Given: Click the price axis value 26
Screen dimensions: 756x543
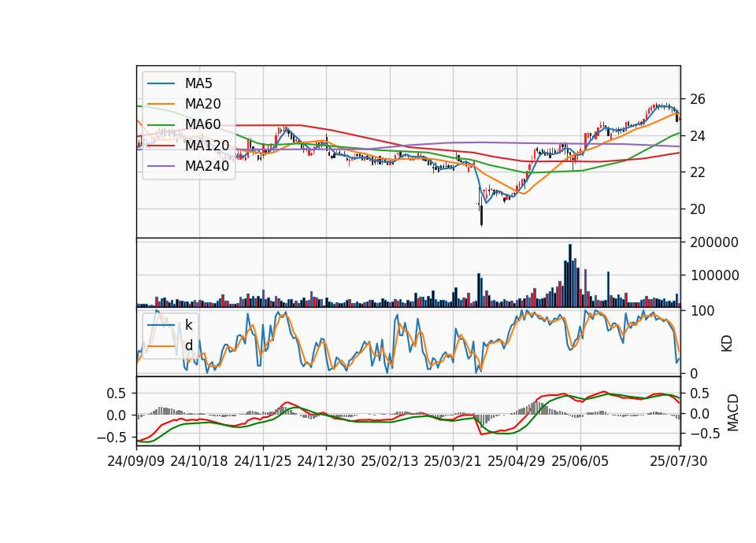Looking at the screenshot, I should click(x=698, y=99).
